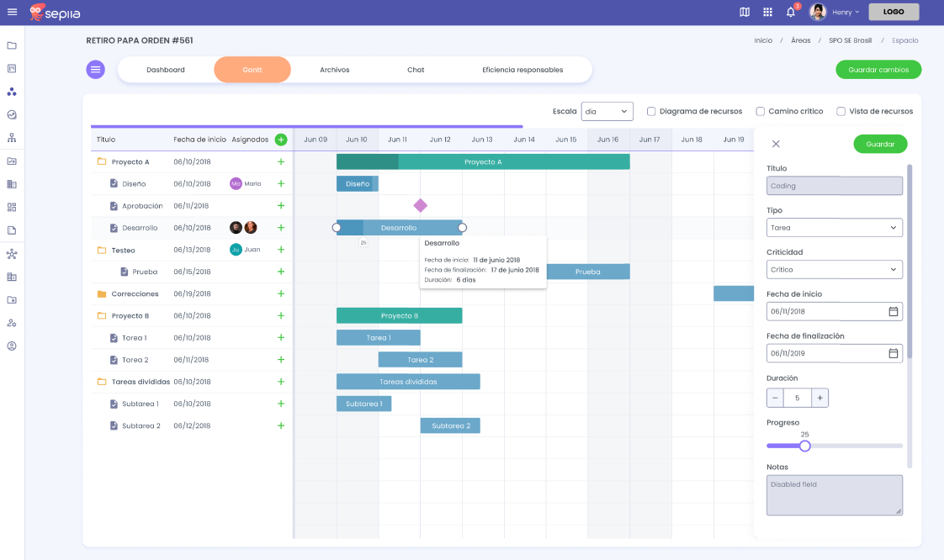Click the notifications bell icon
944x560 pixels.
tap(790, 12)
